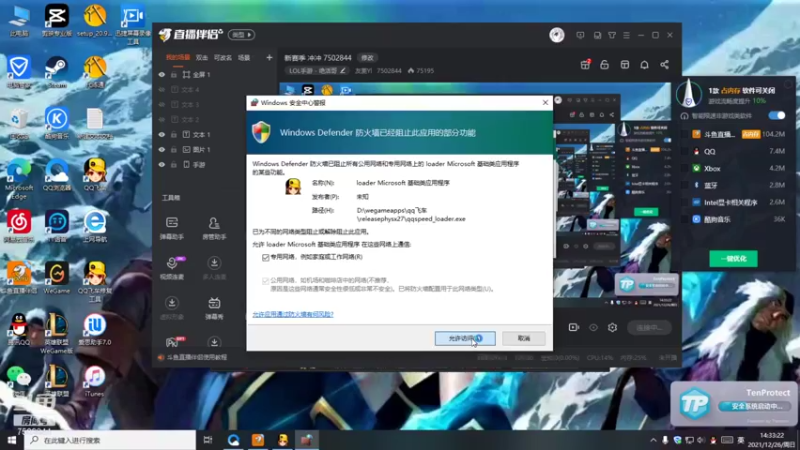The width and height of the screenshot is (800, 450).
Task: Open the message feedback icon in title bar
Action: click(580, 35)
